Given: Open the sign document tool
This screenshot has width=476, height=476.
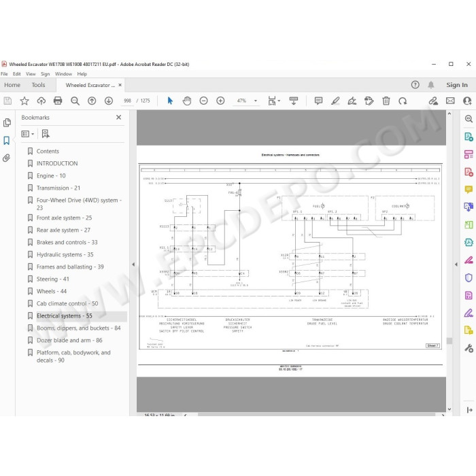Looking at the screenshot, I should click(x=352, y=101).
